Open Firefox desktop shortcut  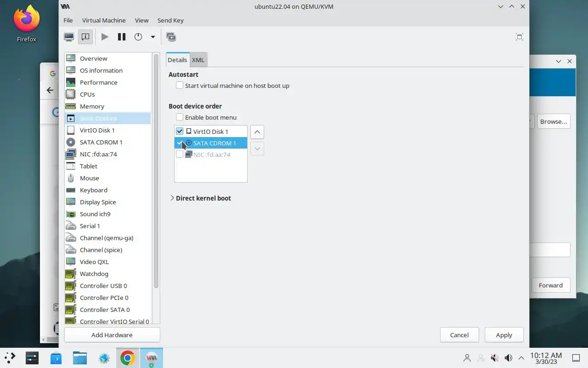pos(27,24)
